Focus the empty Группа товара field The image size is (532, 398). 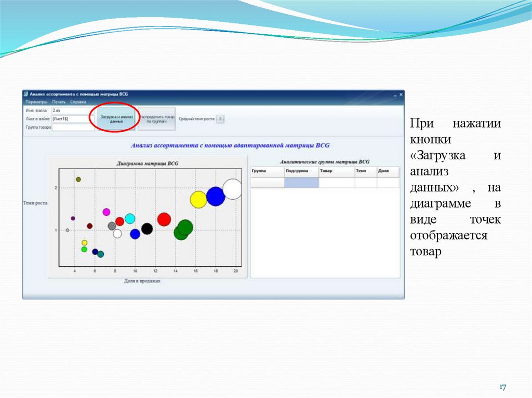[73, 128]
